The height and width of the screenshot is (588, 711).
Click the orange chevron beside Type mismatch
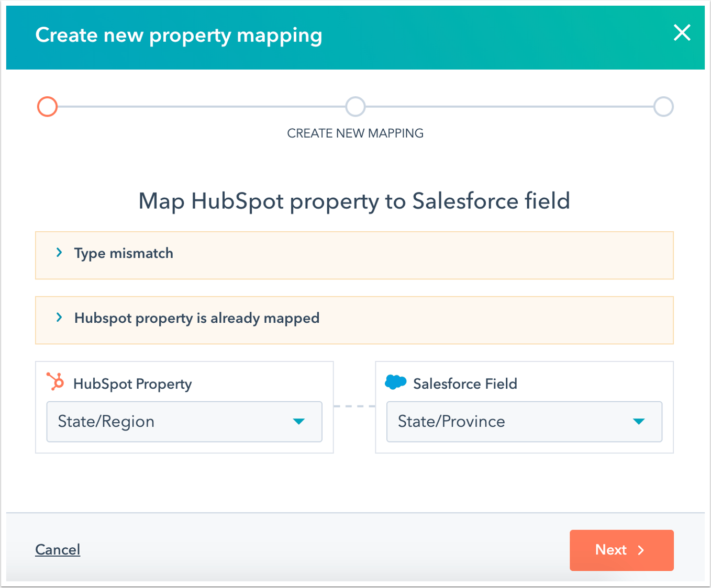pyautogui.click(x=59, y=253)
